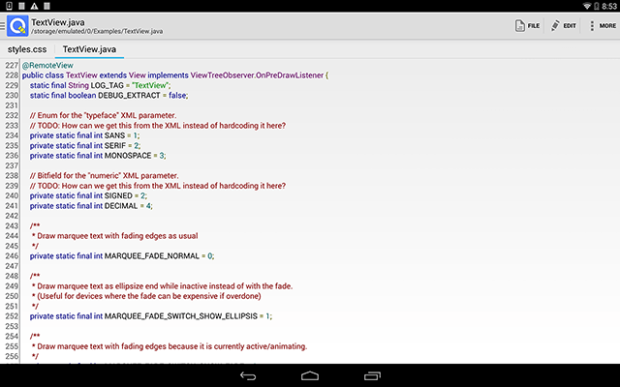Click the Enum for typeface comment line
The image size is (620, 387).
103,115
